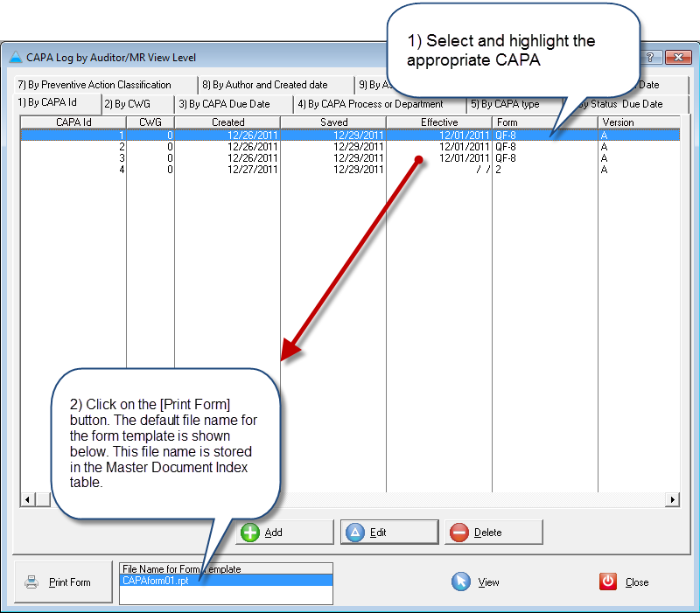Click the blue Edit button
This screenshot has height=613, width=700.
[x=389, y=532]
